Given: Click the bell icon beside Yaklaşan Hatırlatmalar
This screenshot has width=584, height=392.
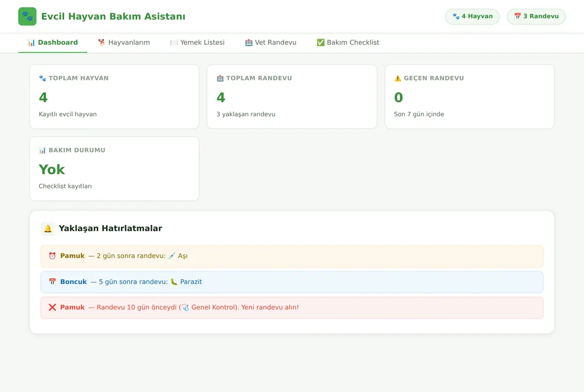Looking at the screenshot, I should [x=48, y=229].
